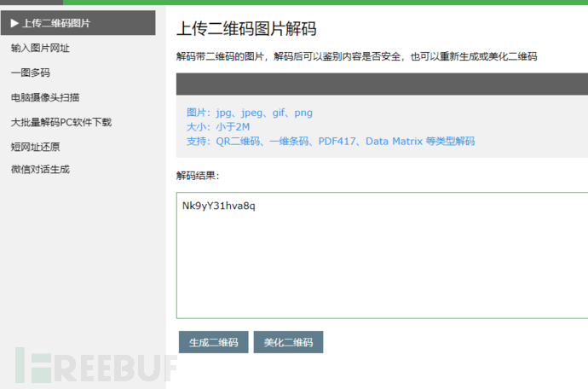Click inside the 解码结果 text area
Image resolution: width=588 pixels, height=389 pixels.
click(x=382, y=255)
